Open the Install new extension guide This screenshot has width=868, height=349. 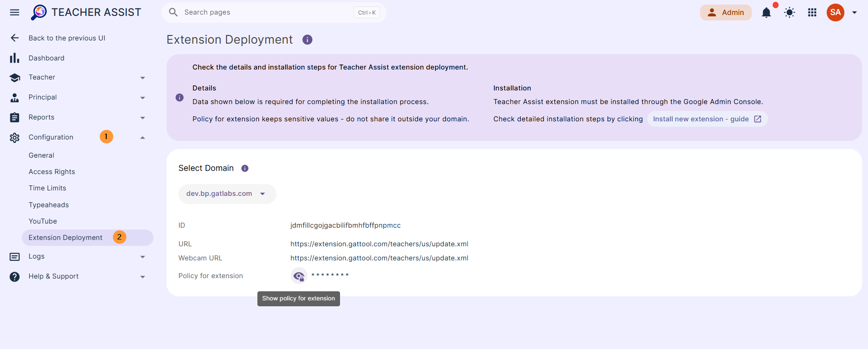click(707, 119)
